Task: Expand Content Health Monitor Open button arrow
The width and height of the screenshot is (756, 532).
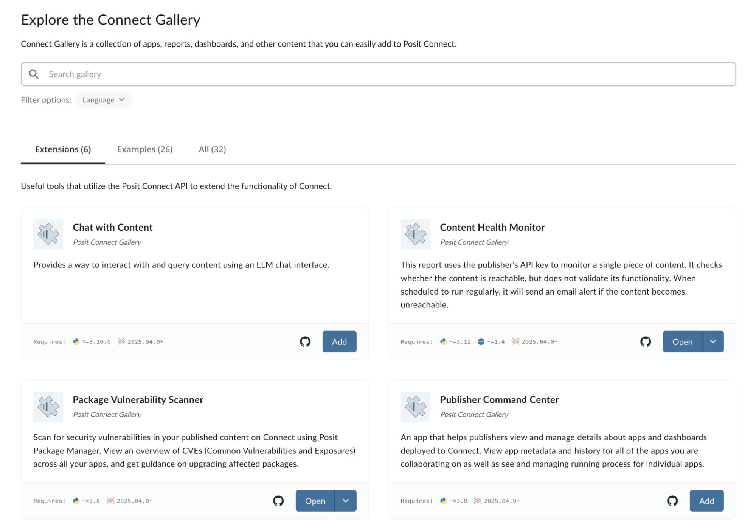Action: pos(713,341)
